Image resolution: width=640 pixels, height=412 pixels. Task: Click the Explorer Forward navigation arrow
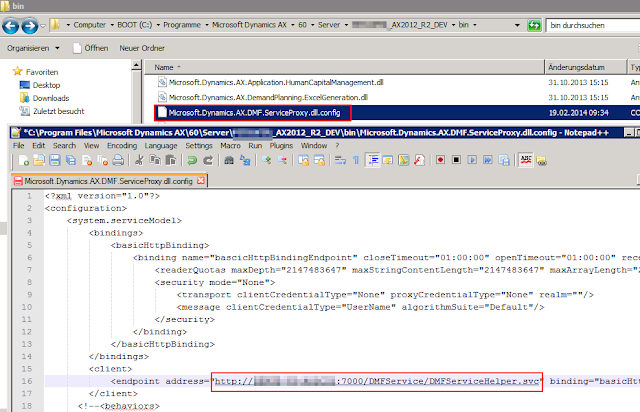(29, 26)
